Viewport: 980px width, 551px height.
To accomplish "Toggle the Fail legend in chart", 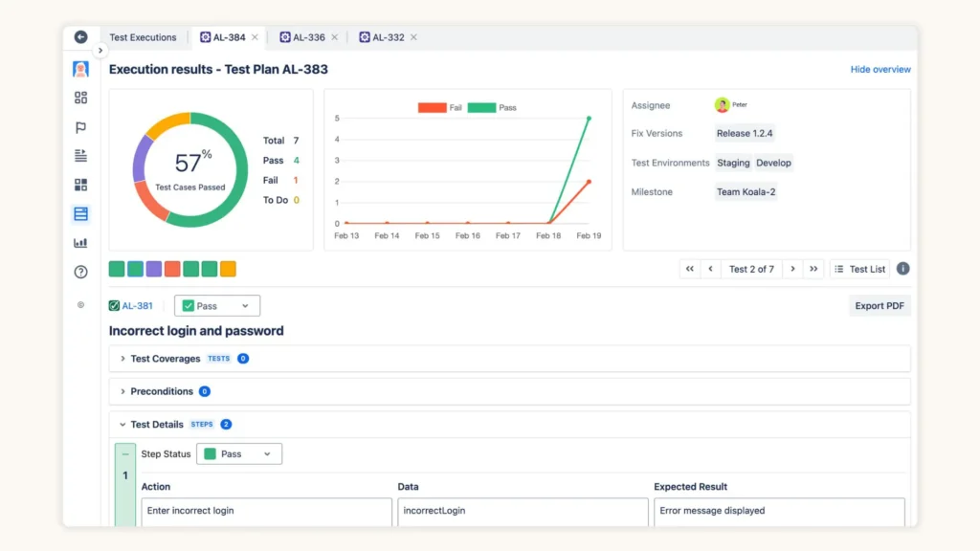I will click(x=440, y=107).
